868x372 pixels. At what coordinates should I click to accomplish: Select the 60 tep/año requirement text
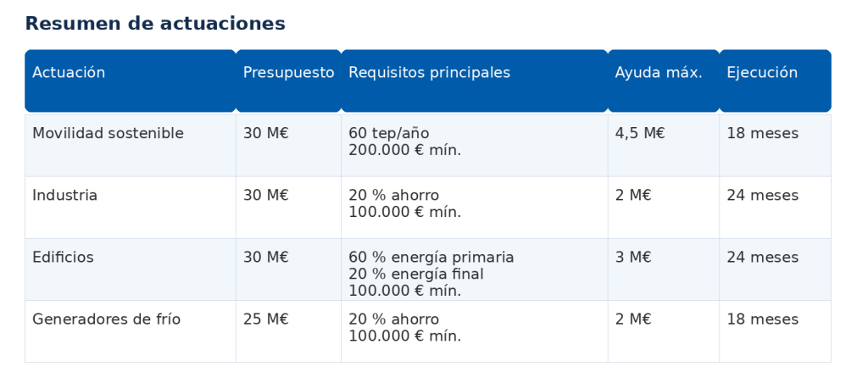coord(388,133)
